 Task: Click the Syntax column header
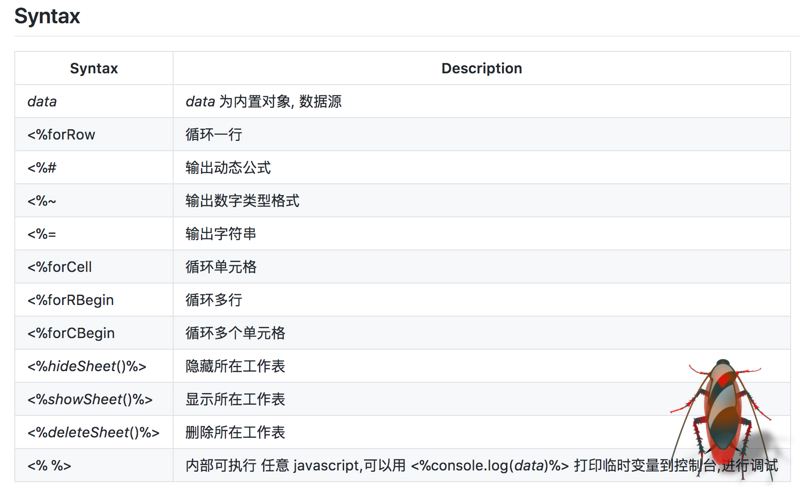[x=94, y=69]
